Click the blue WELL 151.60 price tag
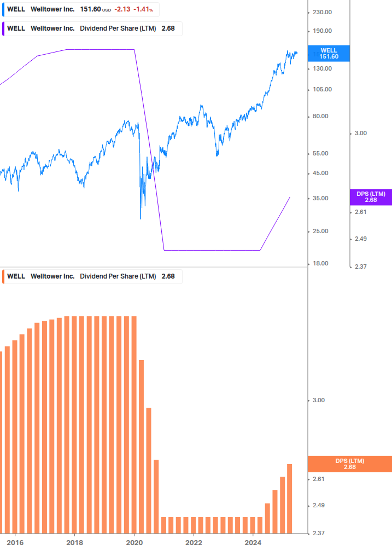 [329, 53]
